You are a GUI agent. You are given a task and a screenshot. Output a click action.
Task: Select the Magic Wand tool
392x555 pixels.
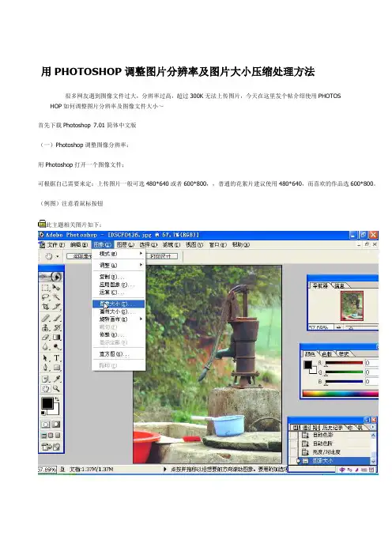pos(57,297)
